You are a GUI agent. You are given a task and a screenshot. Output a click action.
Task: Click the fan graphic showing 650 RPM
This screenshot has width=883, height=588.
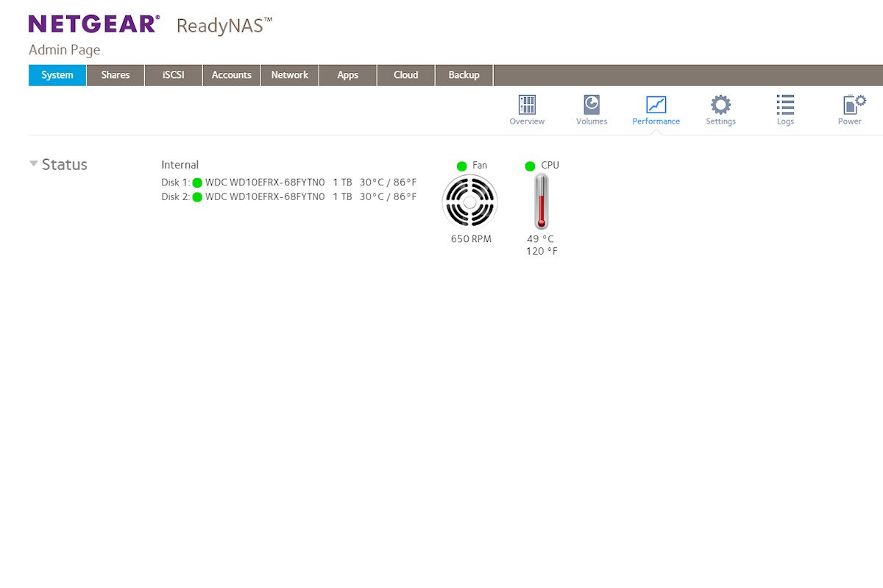pyautogui.click(x=470, y=202)
